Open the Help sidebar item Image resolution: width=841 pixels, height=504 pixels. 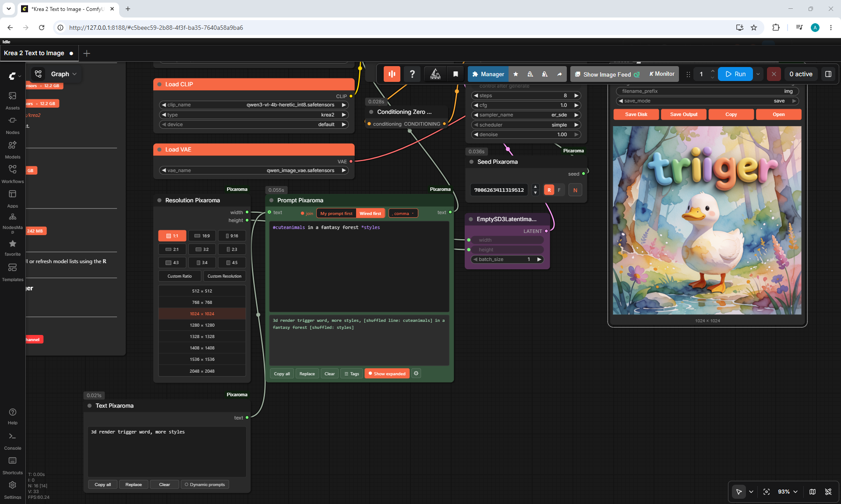[x=12, y=416]
